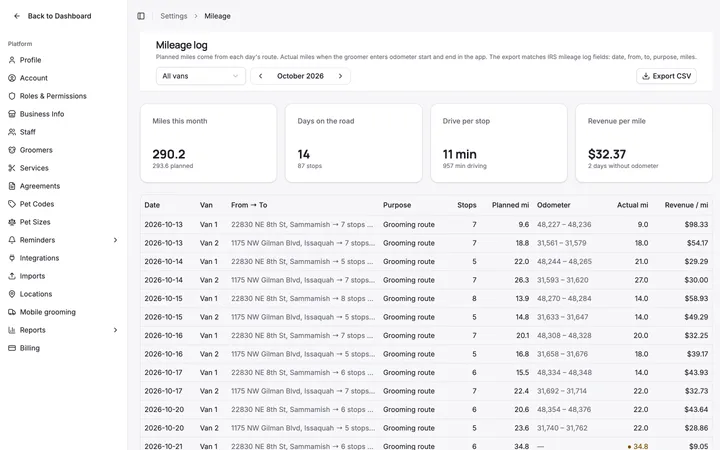Click the Roles & Permissions shield icon
Image resolution: width=720 pixels, height=450 pixels.
(x=12, y=96)
